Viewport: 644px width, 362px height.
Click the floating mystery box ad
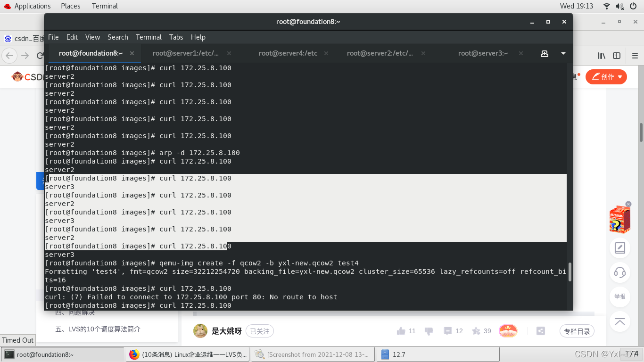(x=619, y=220)
